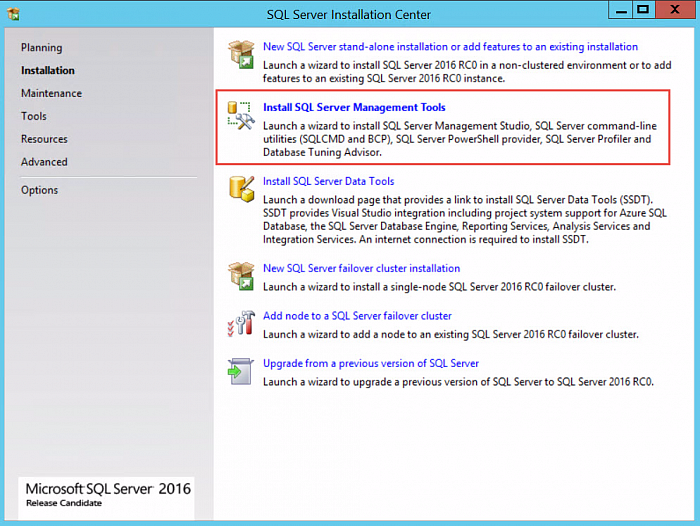Start New SQL Server failover cluster installation
This screenshot has width=700, height=526.
[361, 268]
